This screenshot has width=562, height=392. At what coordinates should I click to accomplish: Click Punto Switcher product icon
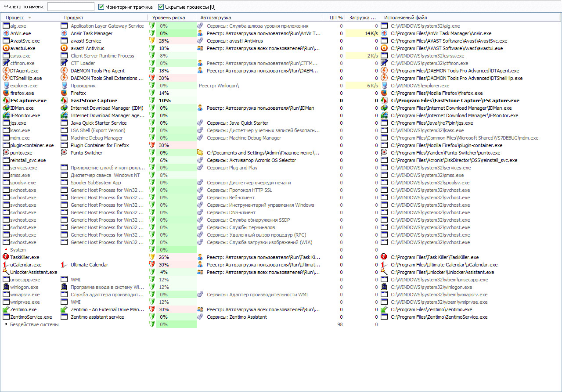[64, 153]
